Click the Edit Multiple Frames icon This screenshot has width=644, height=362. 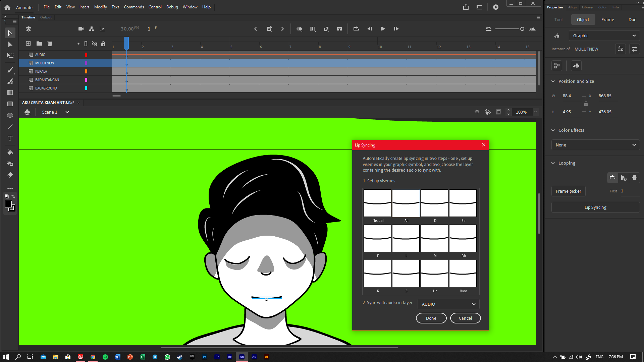[x=326, y=29]
